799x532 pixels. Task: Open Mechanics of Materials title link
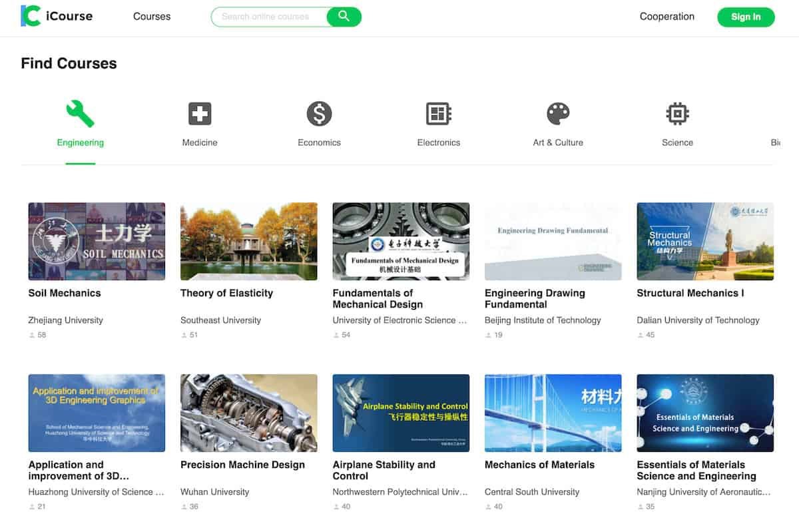539,465
